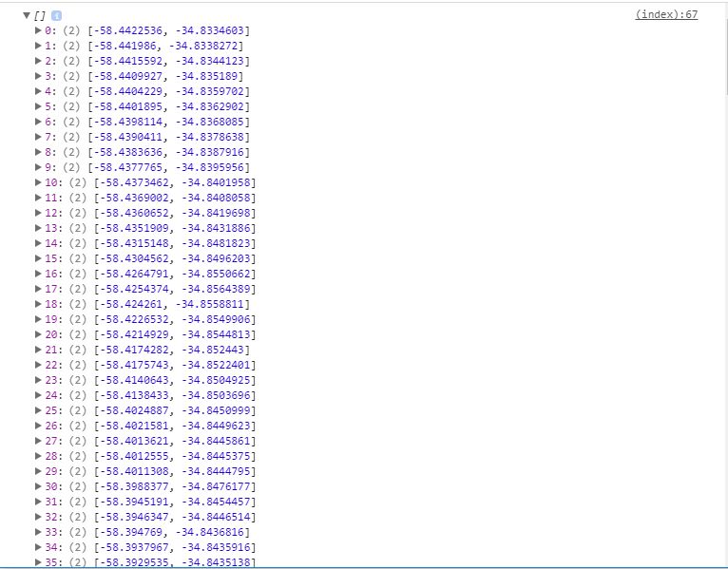Select value -58.4415592 in row 2
This screenshot has height=569, width=728.
pyautogui.click(x=128, y=61)
